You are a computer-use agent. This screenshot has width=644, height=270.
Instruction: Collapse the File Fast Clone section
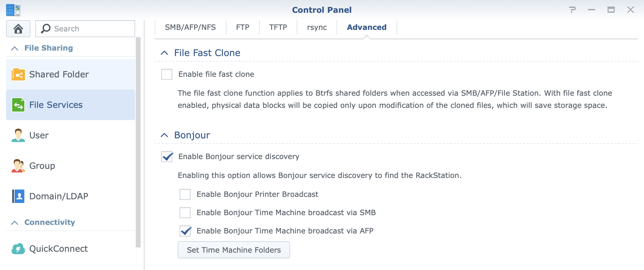click(x=164, y=53)
